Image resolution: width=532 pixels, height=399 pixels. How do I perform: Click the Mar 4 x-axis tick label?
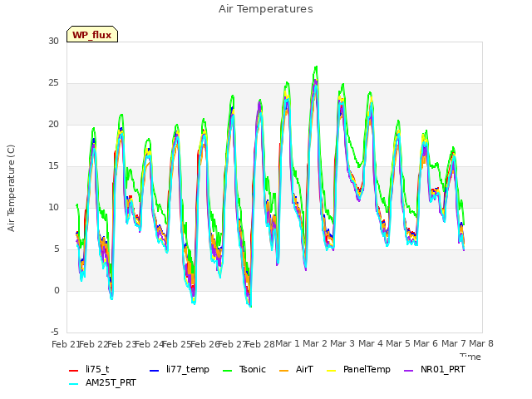(x=371, y=343)
